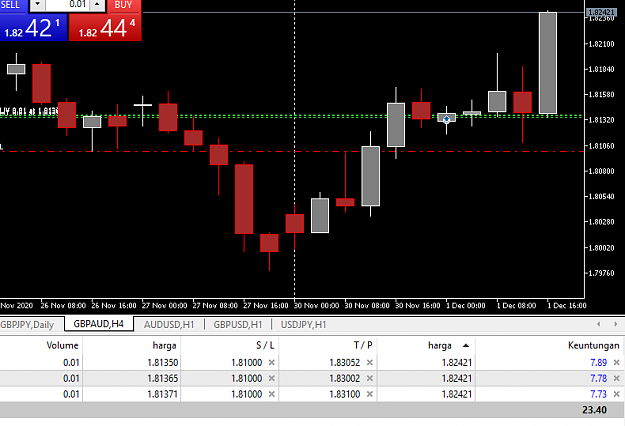
Task: Open the GBPUSD,H1 chart tab
Action: (x=238, y=325)
